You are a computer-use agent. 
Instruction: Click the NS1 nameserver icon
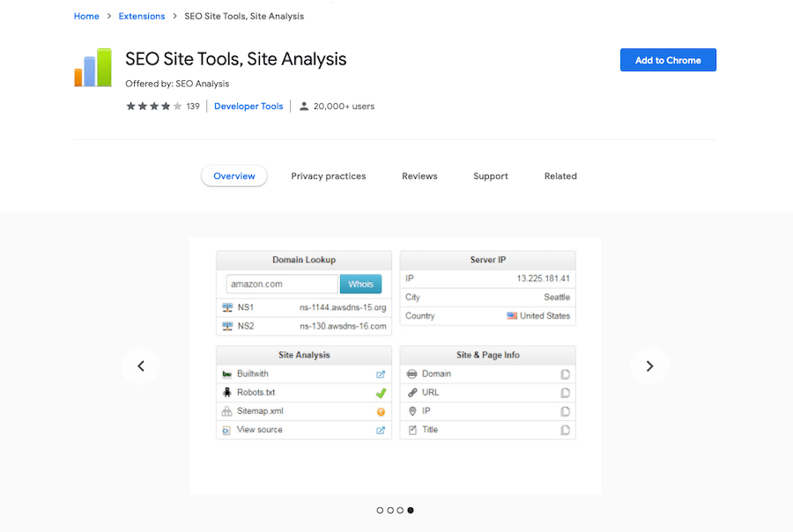(227, 307)
